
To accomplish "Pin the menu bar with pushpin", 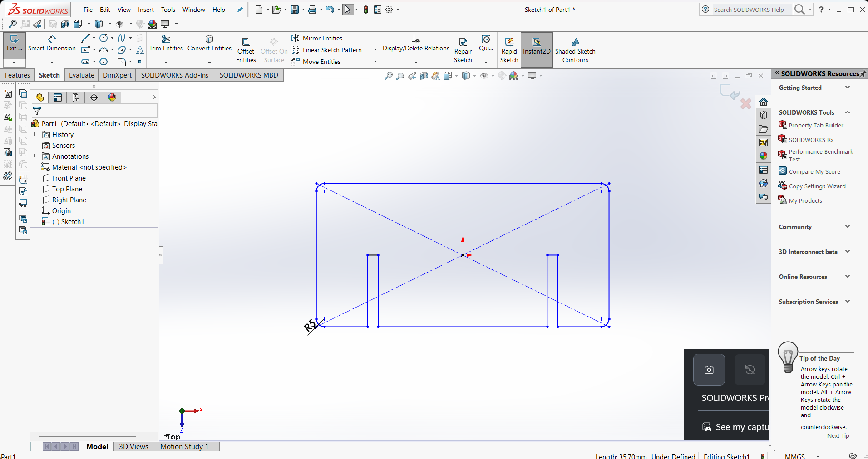I will [x=240, y=10].
